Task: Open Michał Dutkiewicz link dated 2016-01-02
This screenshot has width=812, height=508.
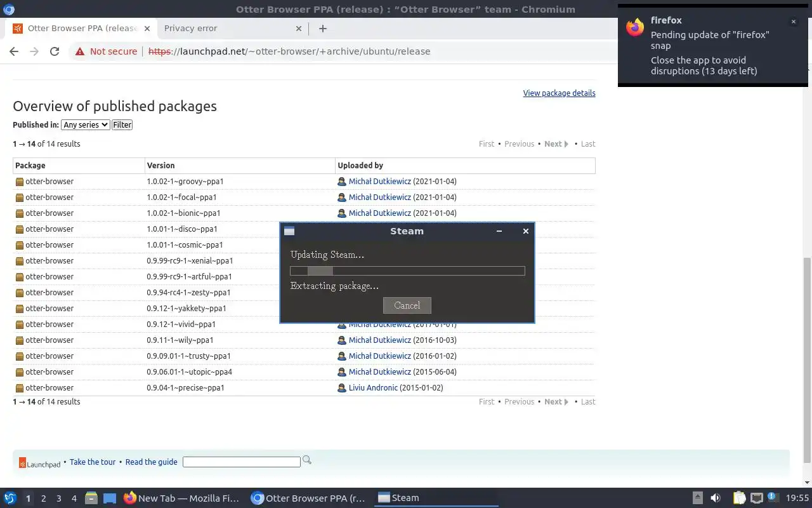Action: coord(379,356)
